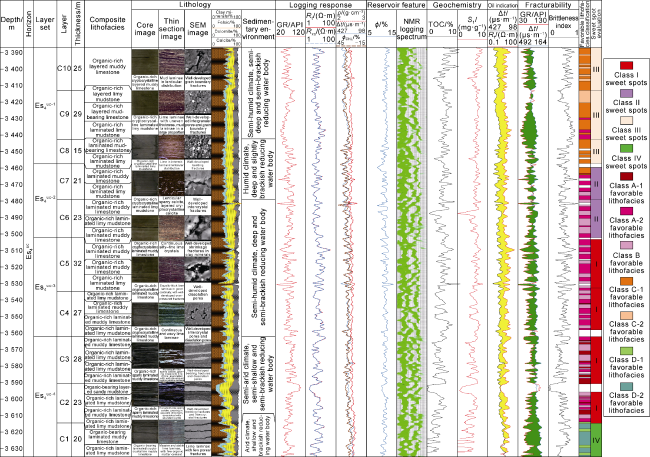Click the Fracturability header
The image size is (650, 457).
coord(548,5)
